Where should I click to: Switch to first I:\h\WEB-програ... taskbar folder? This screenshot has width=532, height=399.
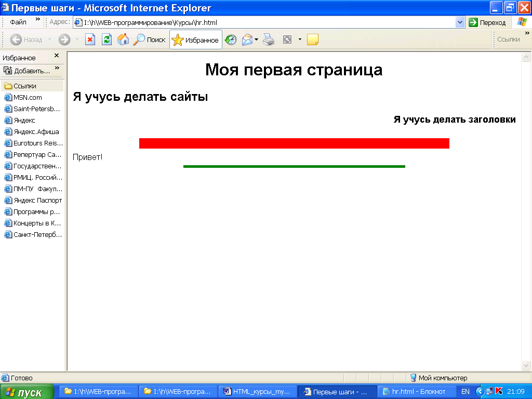99,392
